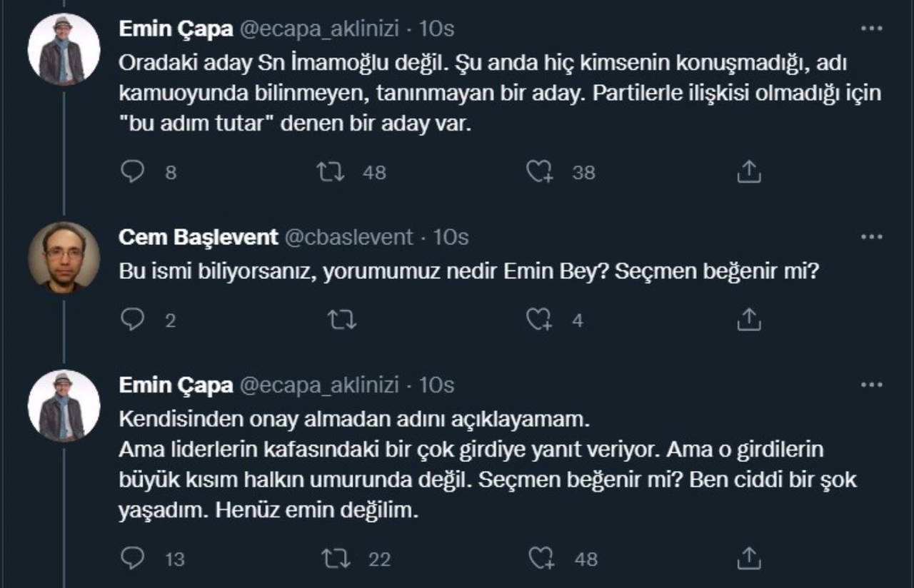Open more options on Cem Başlevent's tweet

coord(871,238)
